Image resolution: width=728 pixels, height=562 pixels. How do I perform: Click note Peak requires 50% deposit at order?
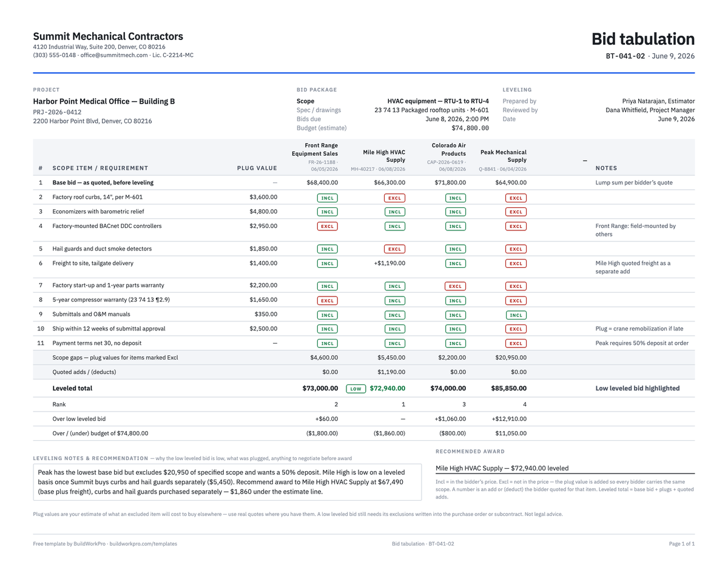pyautogui.click(x=642, y=343)
